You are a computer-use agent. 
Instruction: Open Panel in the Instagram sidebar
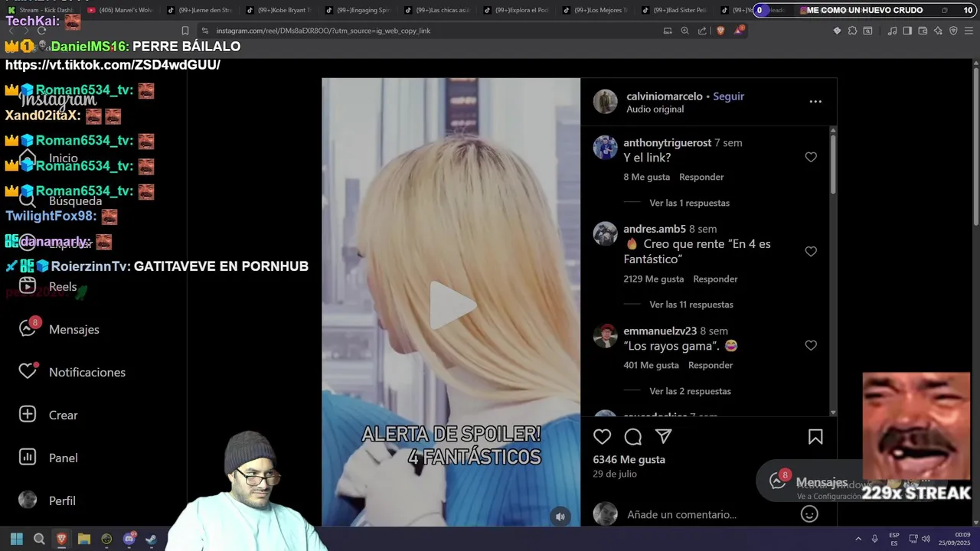(47, 458)
